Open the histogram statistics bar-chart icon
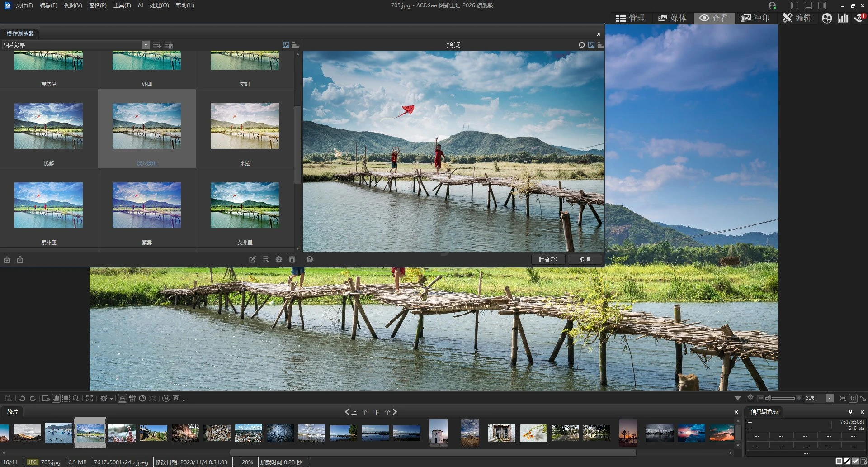Viewport: 868px width, 467px height. pos(843,18)
